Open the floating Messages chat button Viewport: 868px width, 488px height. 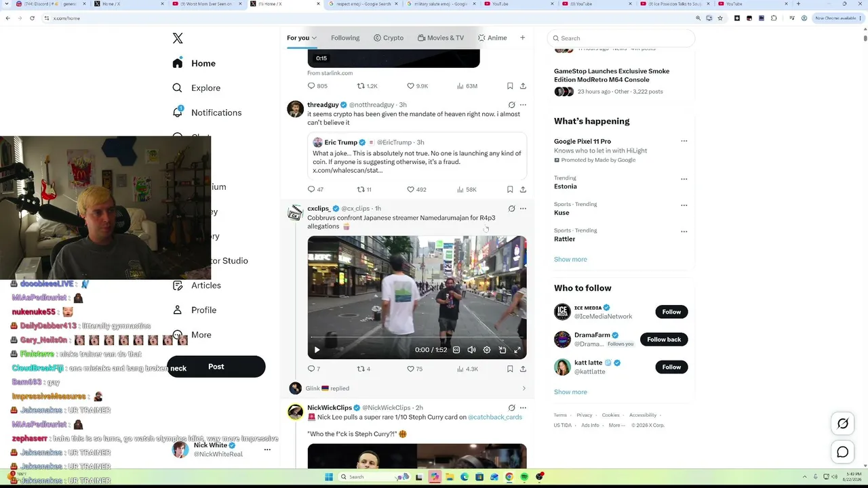click(x=843, y=452)
